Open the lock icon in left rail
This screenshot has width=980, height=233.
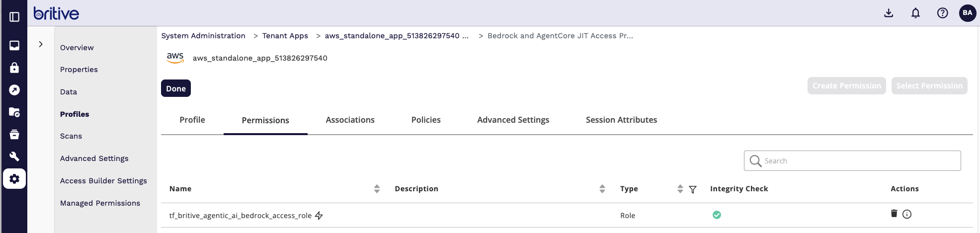pyautogui.click(x=14, y=68)
